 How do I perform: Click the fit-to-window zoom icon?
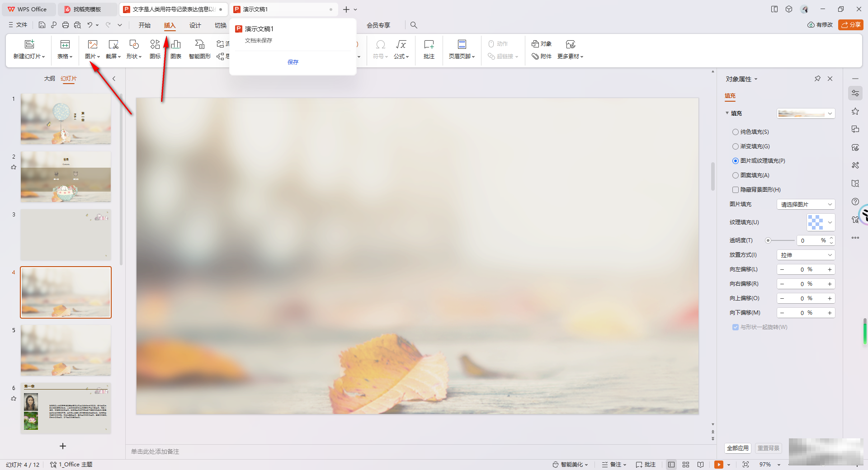tap(745, 465)
